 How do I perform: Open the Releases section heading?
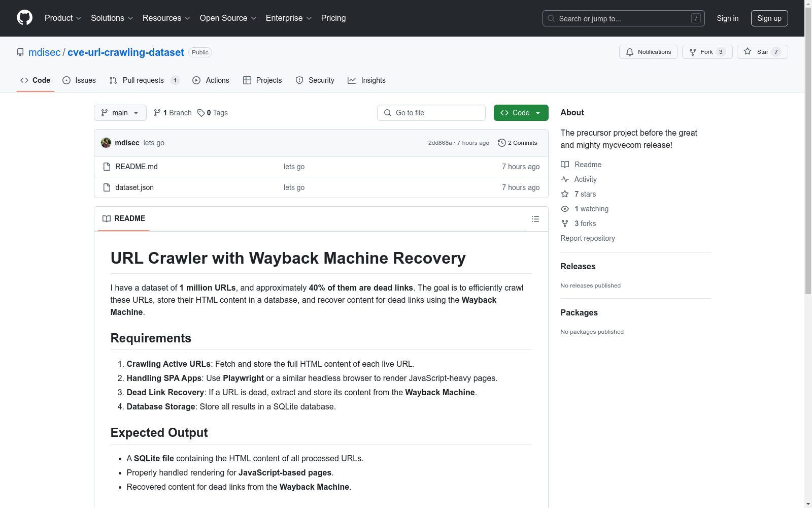point(578,266)
